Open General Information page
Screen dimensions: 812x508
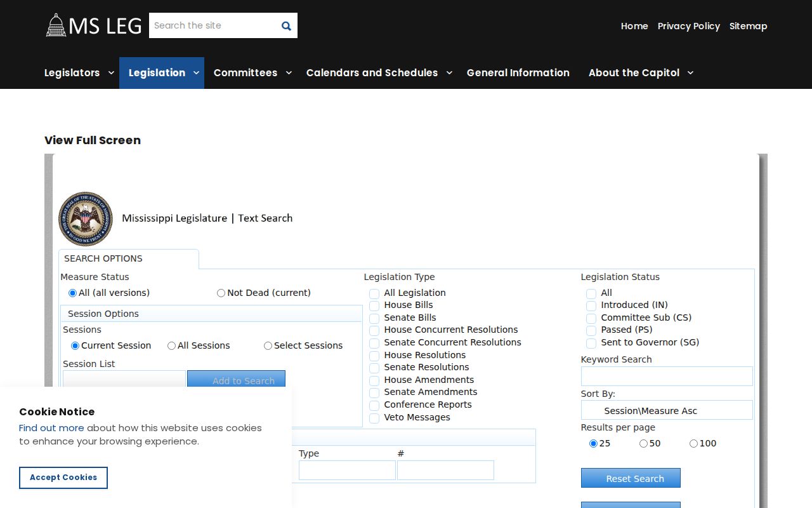tap(518, 73)
